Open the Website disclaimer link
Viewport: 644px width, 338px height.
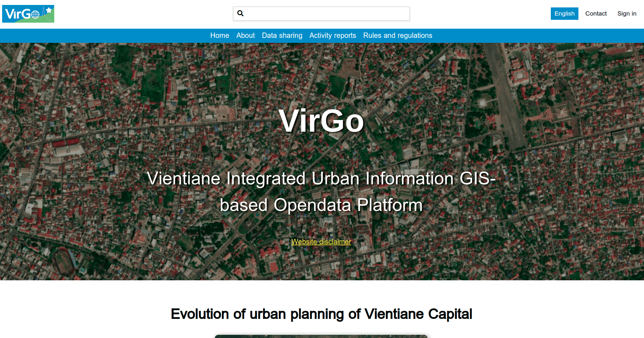click(x=321, y=242)
